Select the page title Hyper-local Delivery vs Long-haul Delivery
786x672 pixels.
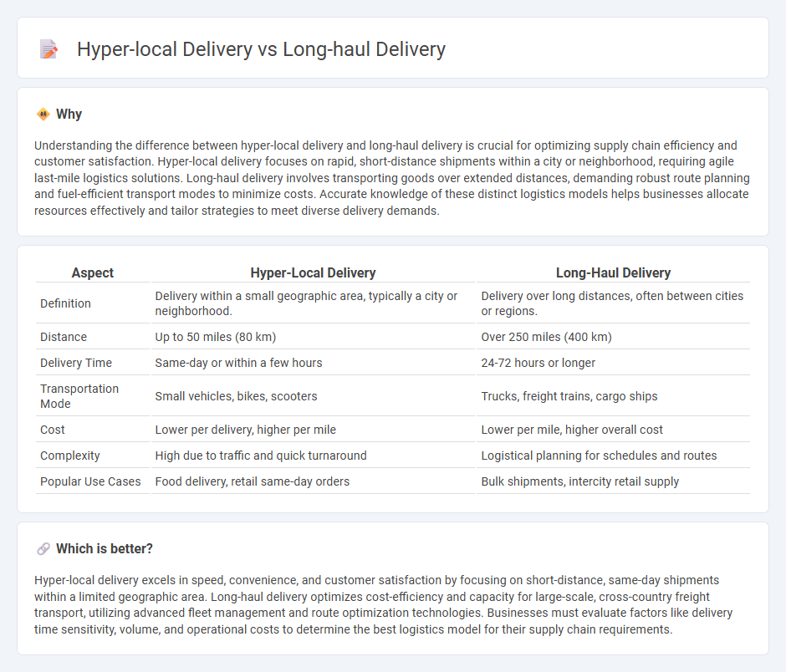tap(261, 49)
